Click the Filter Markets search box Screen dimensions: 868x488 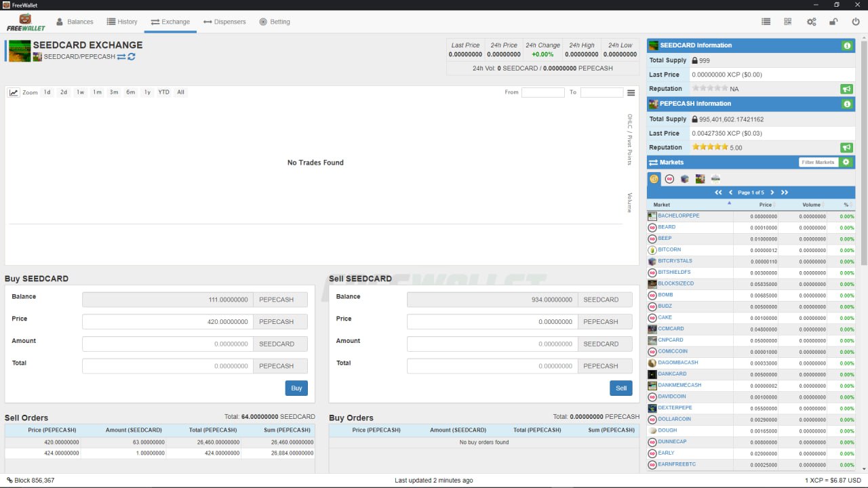coord(818,163)
